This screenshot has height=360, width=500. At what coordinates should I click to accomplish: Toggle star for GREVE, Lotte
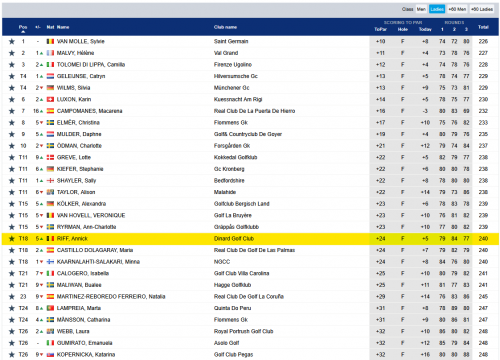pyautogui.click(x=12, y=157)
